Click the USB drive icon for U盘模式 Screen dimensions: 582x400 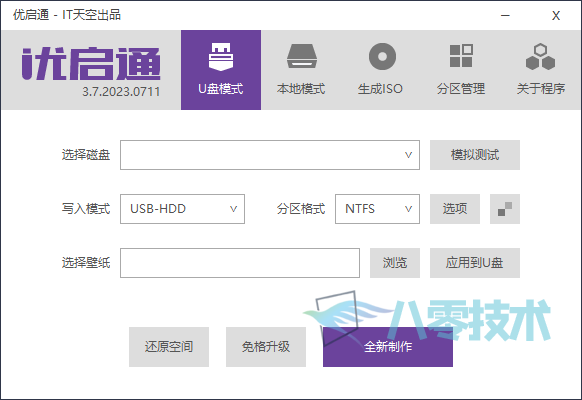coord(221,57)
